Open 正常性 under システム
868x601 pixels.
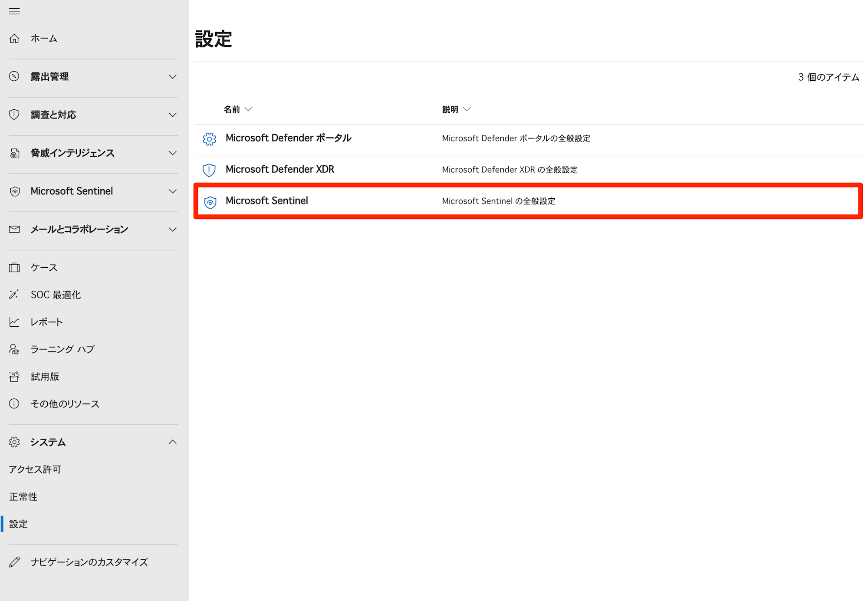coord(23,497)
